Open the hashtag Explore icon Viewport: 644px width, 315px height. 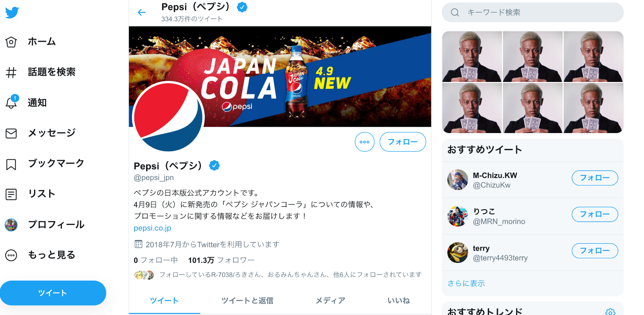tap(11, 73)
